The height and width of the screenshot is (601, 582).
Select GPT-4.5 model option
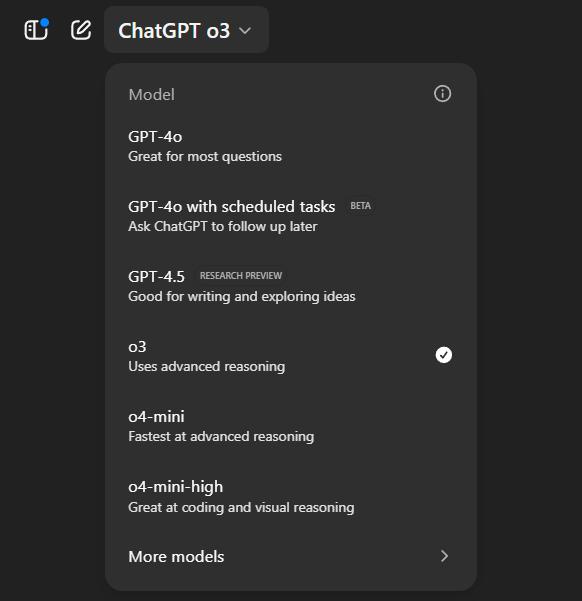click(x=290, y=286)
